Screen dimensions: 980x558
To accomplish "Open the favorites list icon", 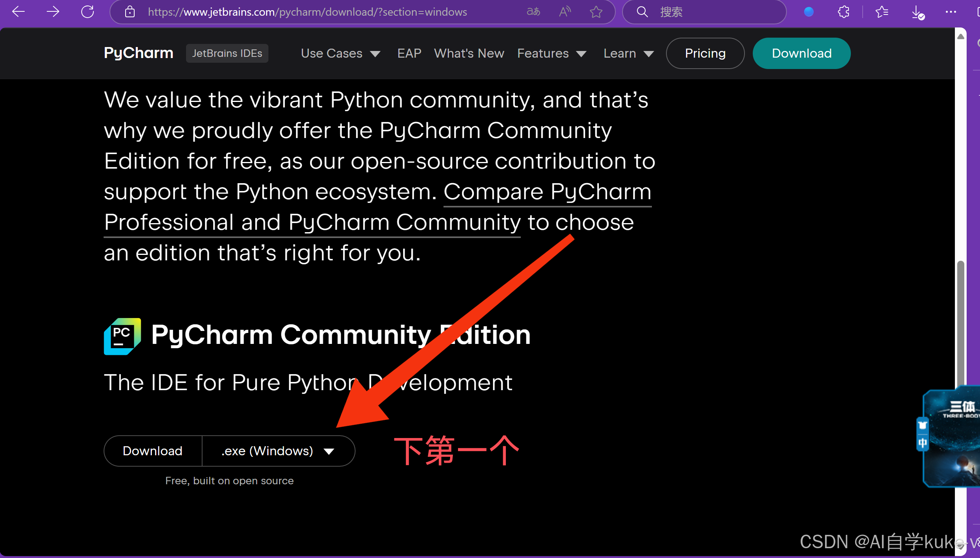I will click(x=881, y=12).
